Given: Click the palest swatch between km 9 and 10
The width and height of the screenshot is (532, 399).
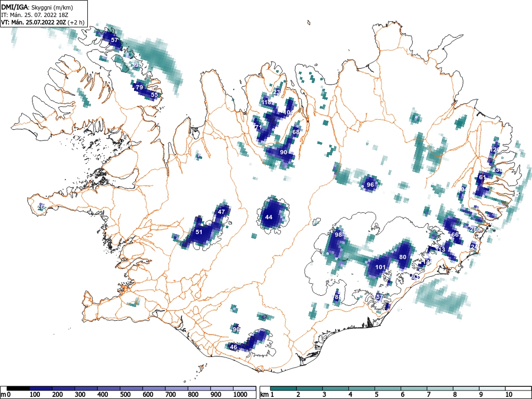Looking at the screenshot, I should (492, 388).
